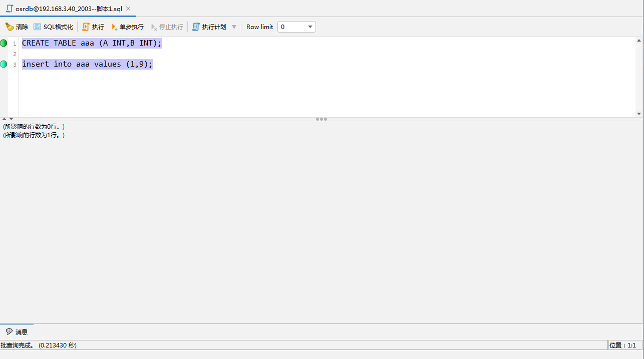Viewport: 644px width, 359px height.
Task: Toggle the green marker on line 3
Action: point(4,64)
